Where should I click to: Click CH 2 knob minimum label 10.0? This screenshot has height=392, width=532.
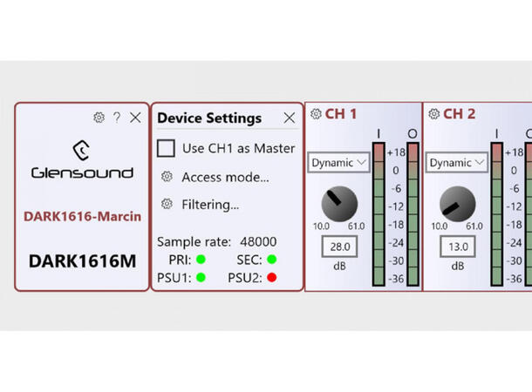click(439, 226)
